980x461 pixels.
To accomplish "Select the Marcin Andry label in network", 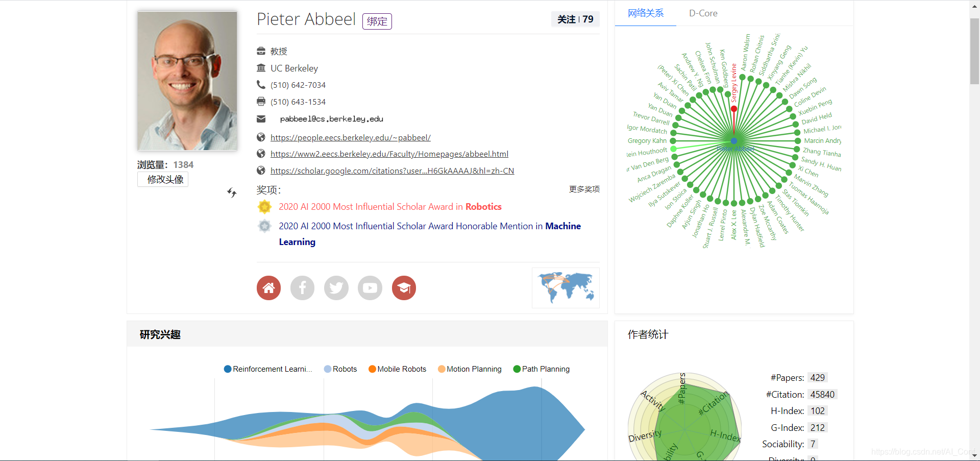I will pyautogui.click(x=822, y=140).
